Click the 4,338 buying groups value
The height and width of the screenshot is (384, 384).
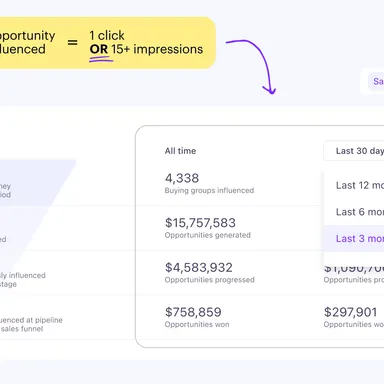[182, 178]
